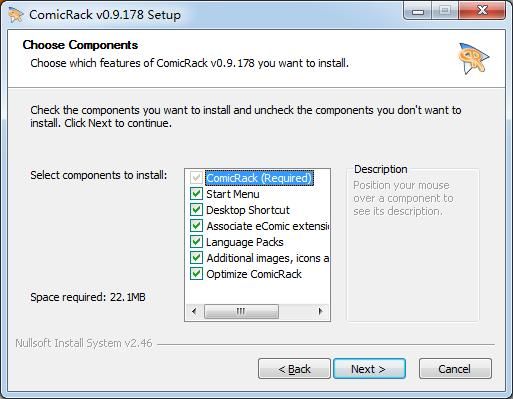Go back with the Back button
The height and width of the screenshot is (399, 513).
294,369
